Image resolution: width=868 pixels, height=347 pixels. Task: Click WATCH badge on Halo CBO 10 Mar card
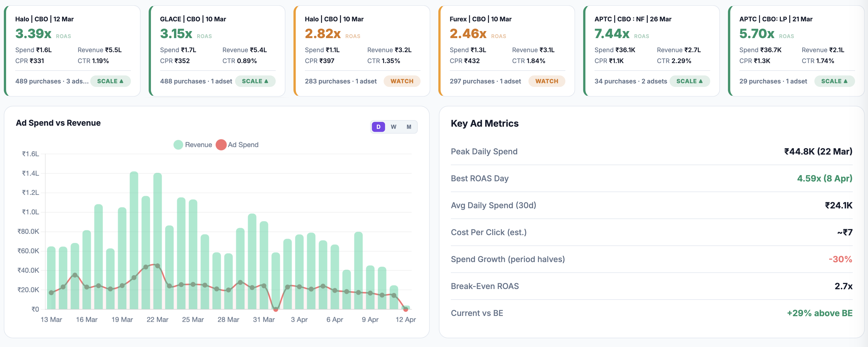(402, 81)
